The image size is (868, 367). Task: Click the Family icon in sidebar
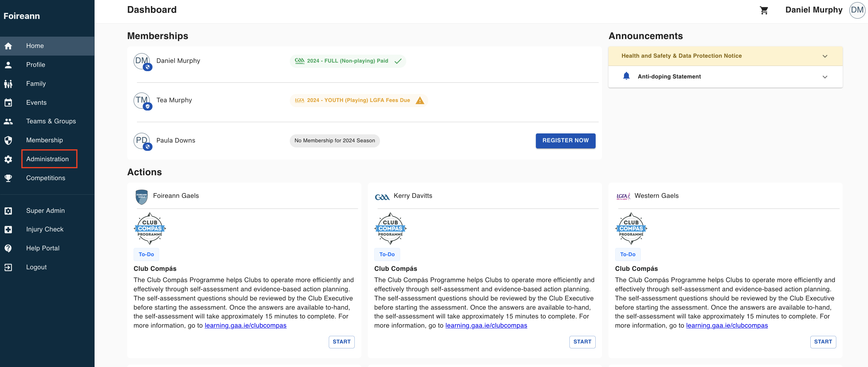(9, 84)
